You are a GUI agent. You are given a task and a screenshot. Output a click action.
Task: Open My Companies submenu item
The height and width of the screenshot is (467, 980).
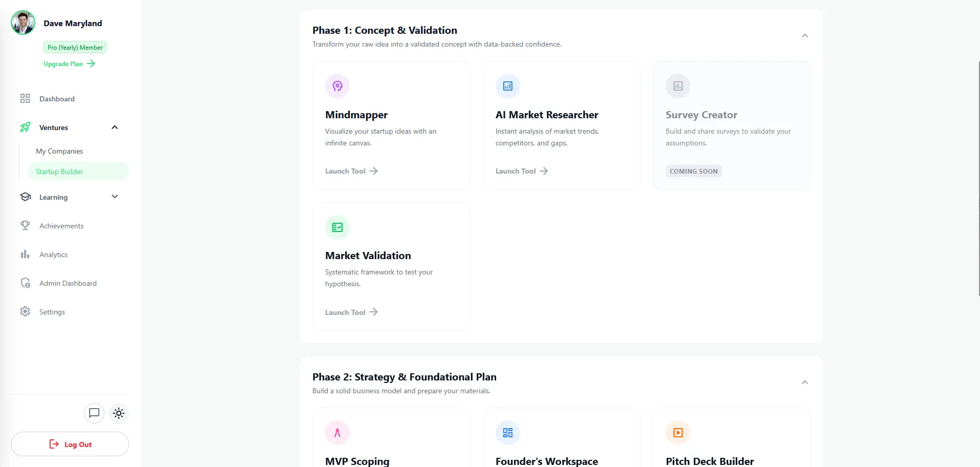click(x=78, y=151)
